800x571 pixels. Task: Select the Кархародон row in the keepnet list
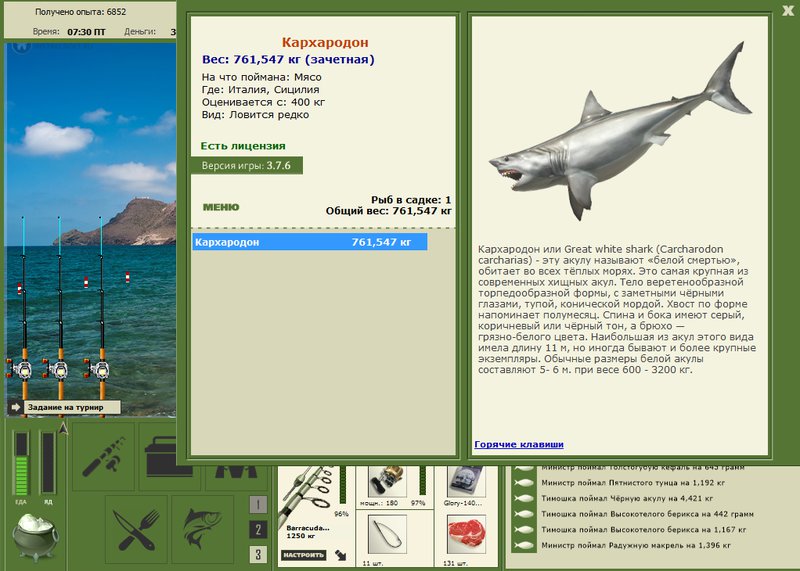(x=310, y=242)
